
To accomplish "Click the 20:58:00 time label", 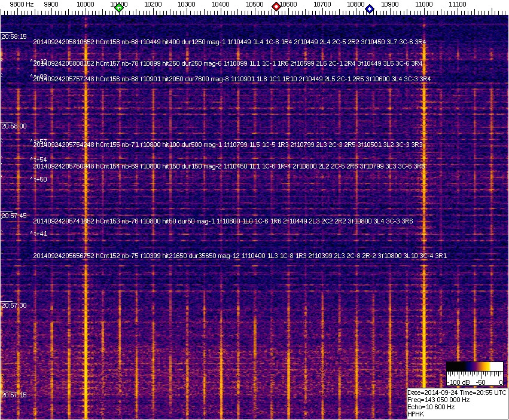I will coord(14,126).
